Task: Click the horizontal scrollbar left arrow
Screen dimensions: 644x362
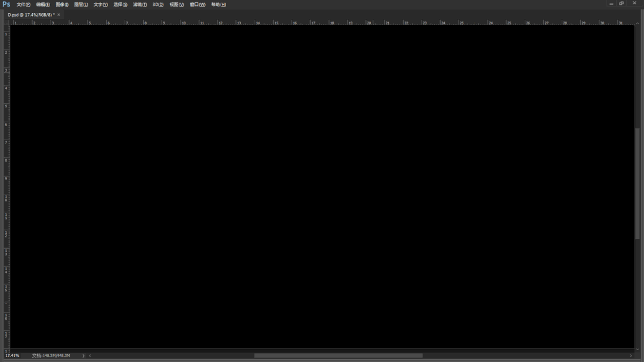Action: pos(90,355)
